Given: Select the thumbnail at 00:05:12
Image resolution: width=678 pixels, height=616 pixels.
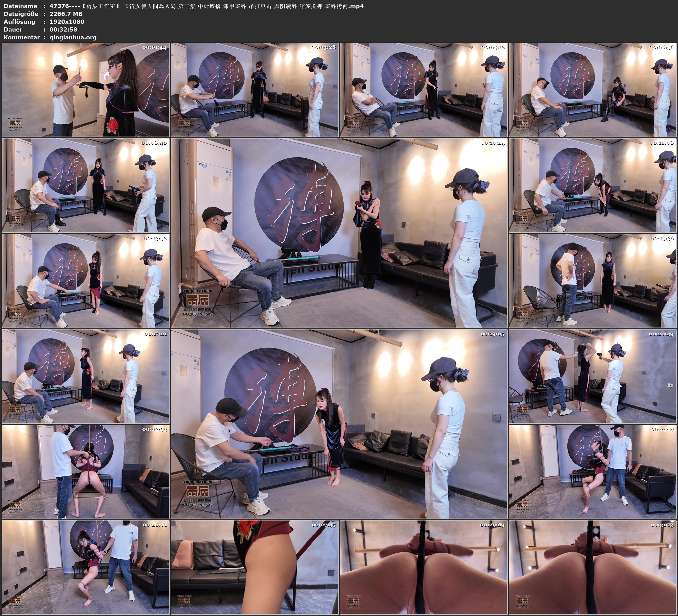Looking at the screenshot, I should tap(423, 90).
